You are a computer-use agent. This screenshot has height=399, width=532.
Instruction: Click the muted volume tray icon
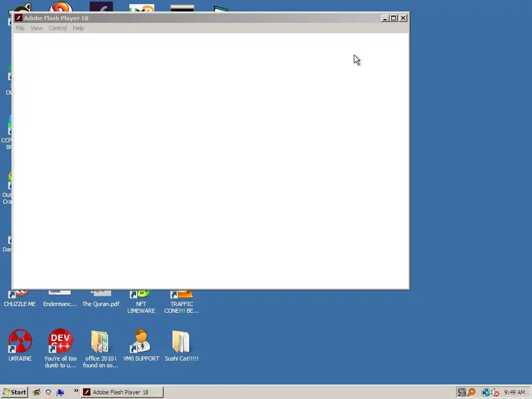point(495,393)
